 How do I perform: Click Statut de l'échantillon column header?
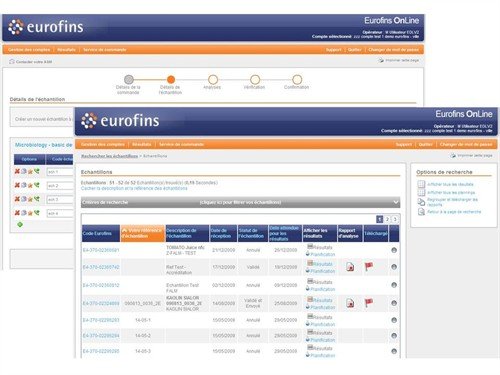click(x=252, y=233)
